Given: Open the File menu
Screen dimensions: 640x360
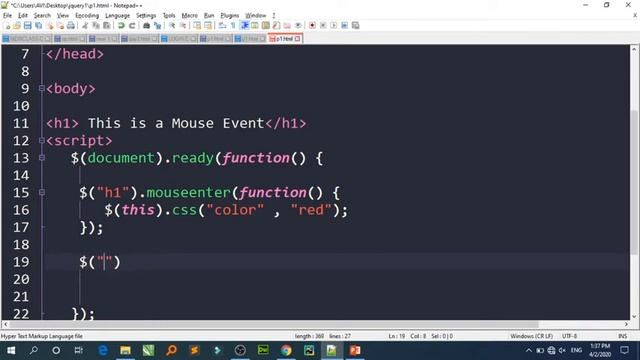Looking at the screenshot, I should pyautogui.click(x=7, y=16).
